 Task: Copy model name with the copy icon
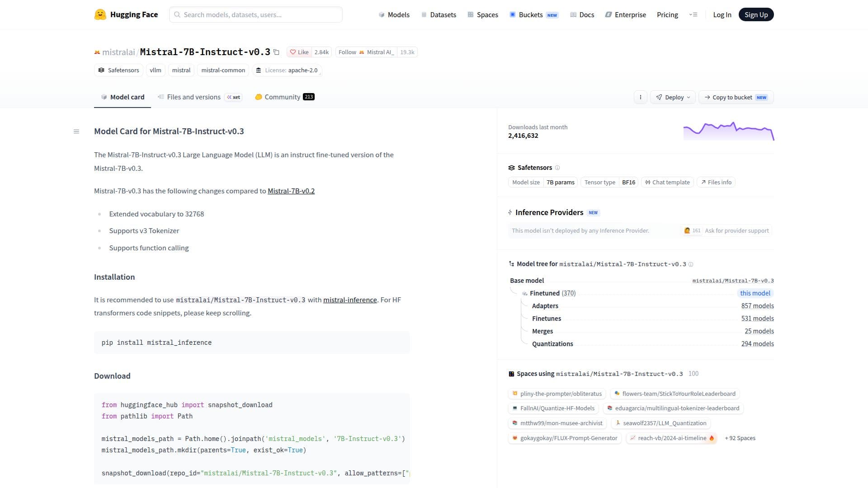coord(276,52)
